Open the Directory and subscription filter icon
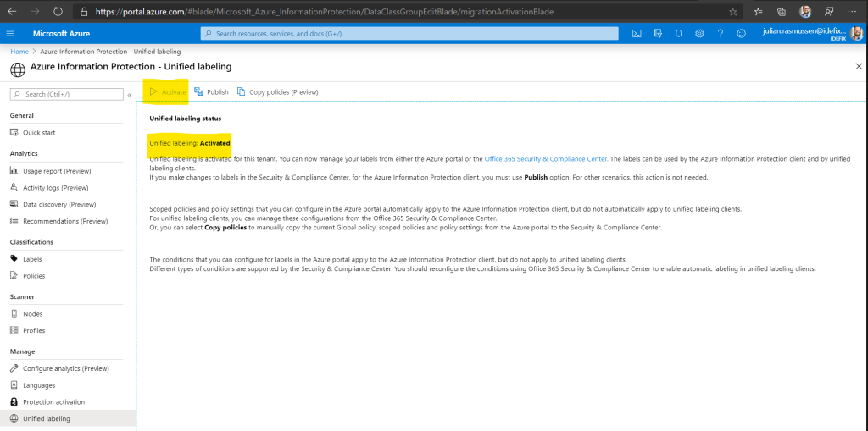Viewport: 868px width, 431px height. point(658,34)
